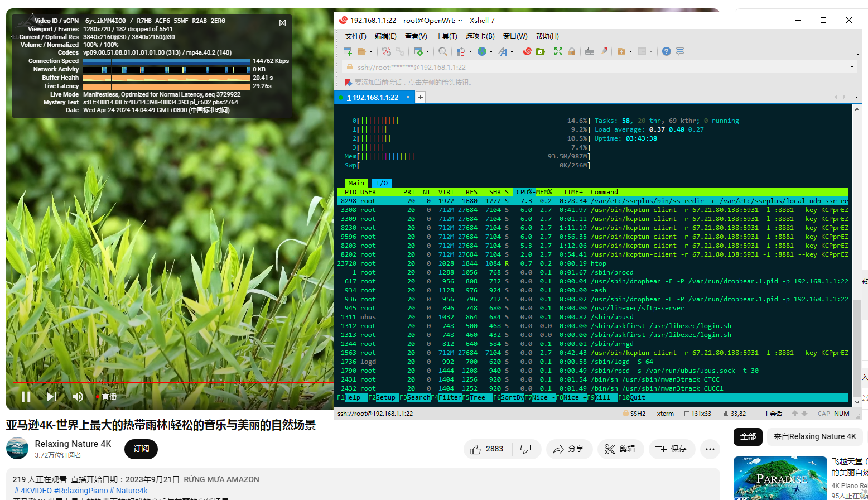The image size is (868, 500).
Task: Expand the Font icon dropdown arrow
Action: [512, 52]
